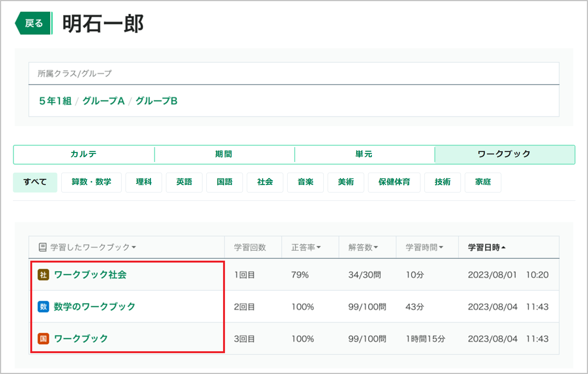The width and height of the screenshot is (588, 374).
Task: Open the 数学のワークブック link
Action: (94, 307)
